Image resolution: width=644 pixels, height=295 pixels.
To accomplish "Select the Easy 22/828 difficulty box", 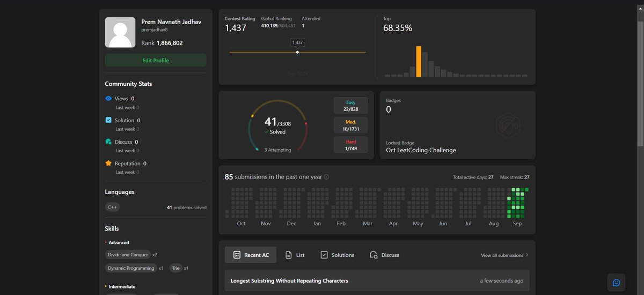I will [351, 106].
